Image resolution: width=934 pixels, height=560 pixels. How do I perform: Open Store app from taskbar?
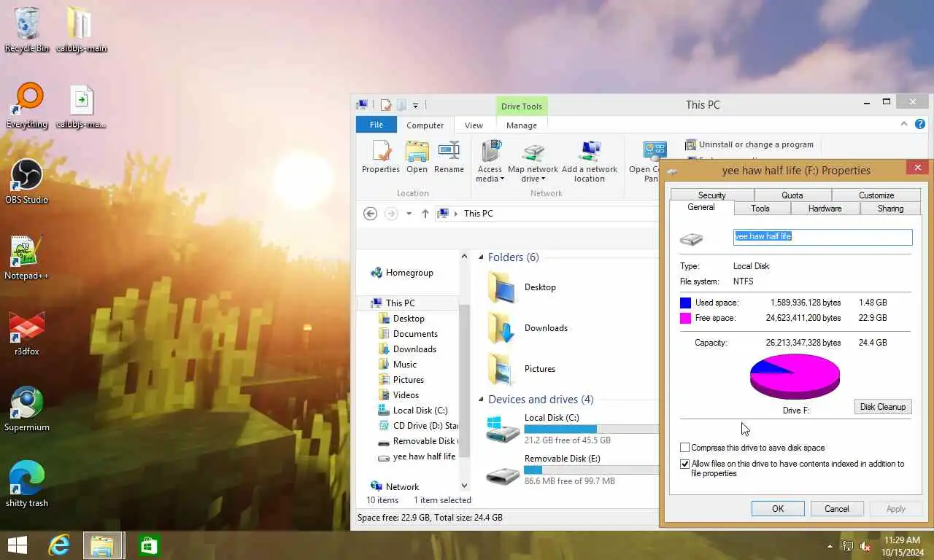click(x=149, y=545)
